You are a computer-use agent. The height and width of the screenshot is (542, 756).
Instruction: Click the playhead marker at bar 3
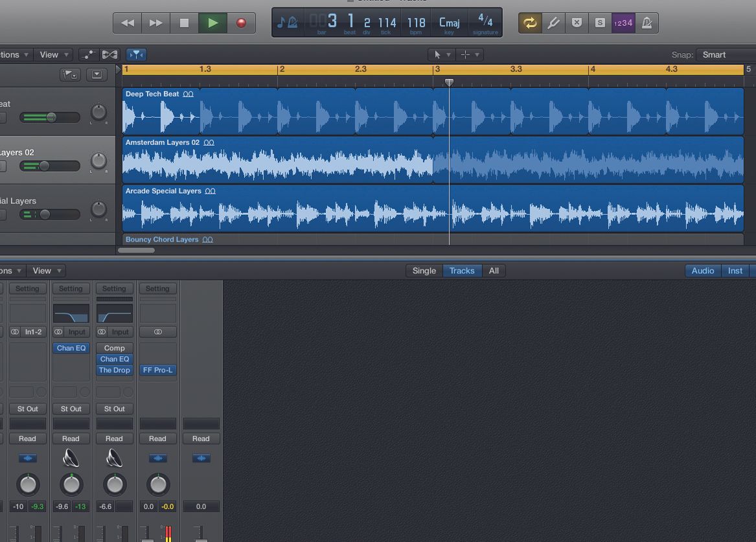click(x=450, y=82)
